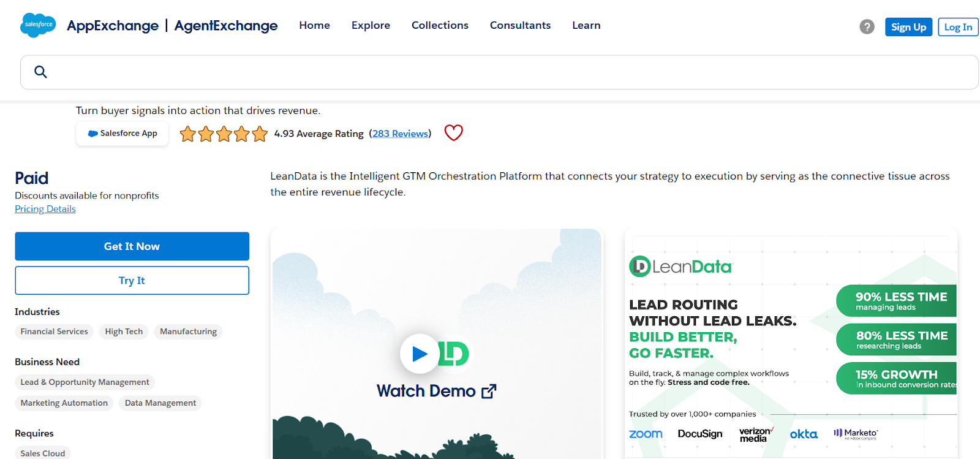
Task: Open the Pricing Details link
Action: 45,209
